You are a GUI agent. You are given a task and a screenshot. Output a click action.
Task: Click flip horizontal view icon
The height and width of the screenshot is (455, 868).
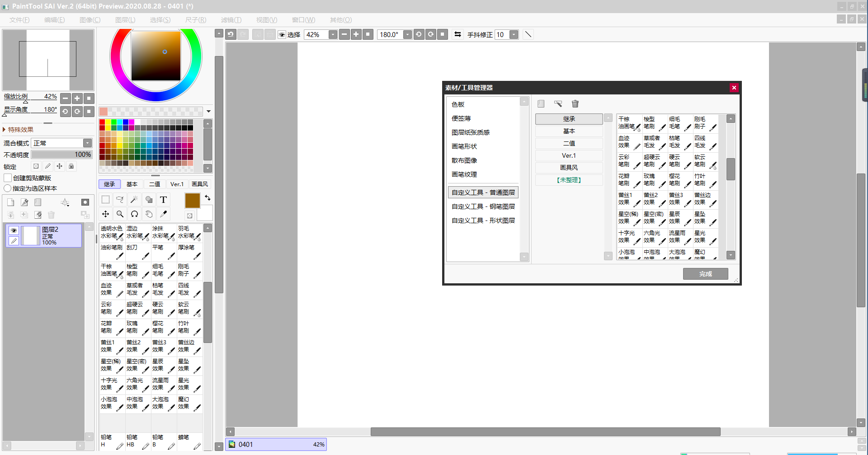(x=458, y=34)
